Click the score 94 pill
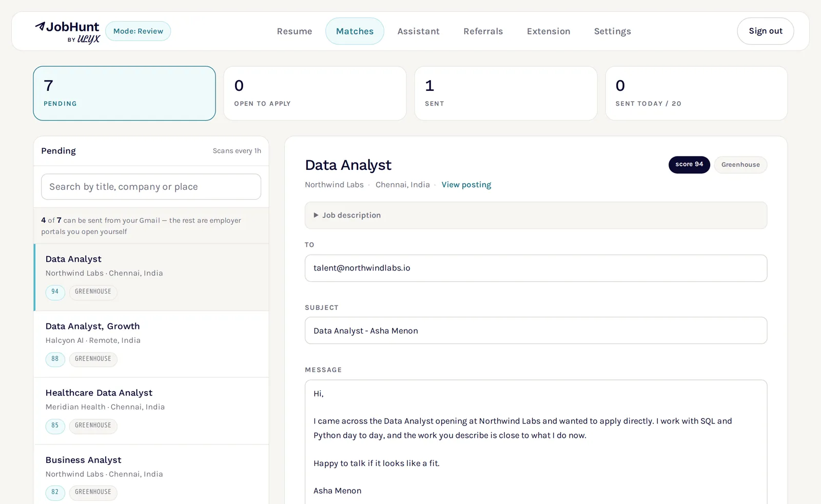Image resolution: width=821 pixels, height=504 pixels. coord(689,165)
